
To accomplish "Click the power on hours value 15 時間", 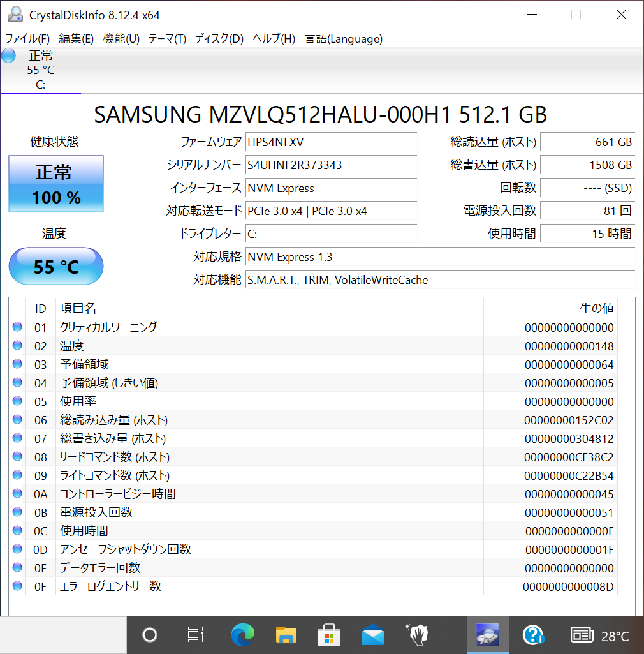I will (x=588, y=234).
